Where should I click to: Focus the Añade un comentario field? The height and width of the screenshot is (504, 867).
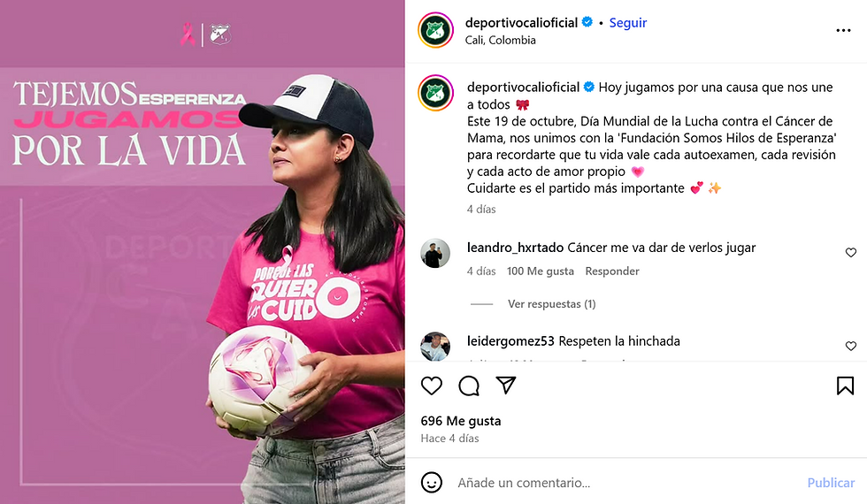[625, 483]
